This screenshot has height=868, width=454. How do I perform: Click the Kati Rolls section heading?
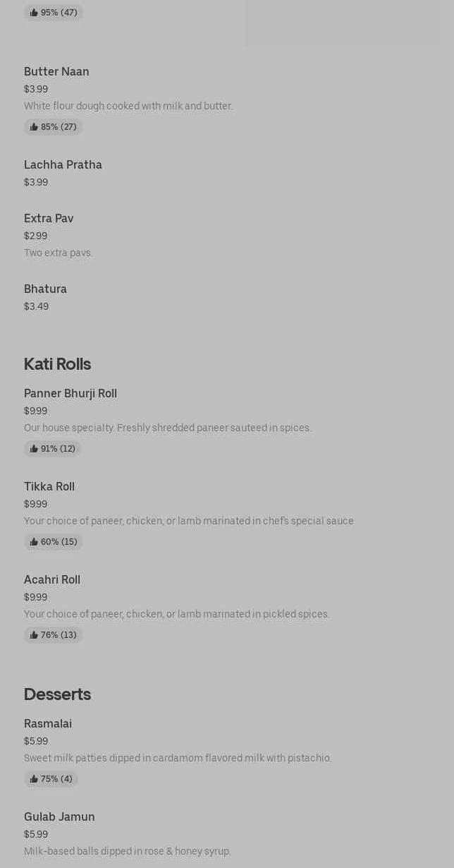57,363
